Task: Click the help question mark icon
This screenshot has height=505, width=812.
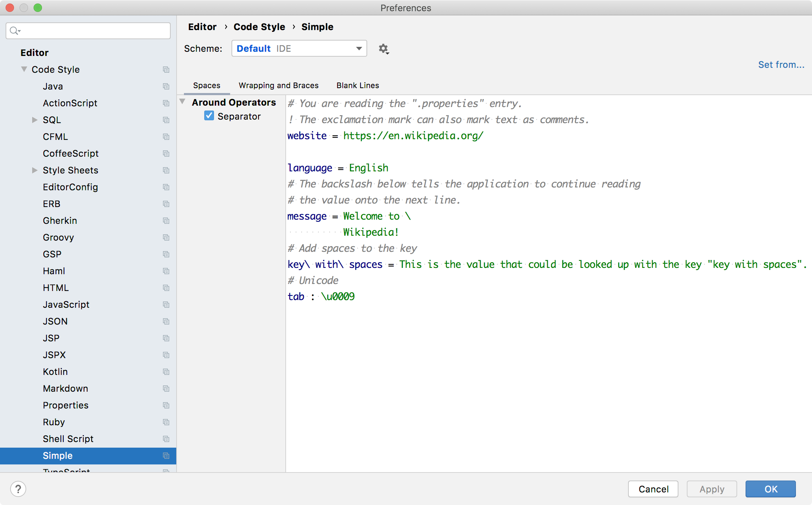Action: click(18, 489)
